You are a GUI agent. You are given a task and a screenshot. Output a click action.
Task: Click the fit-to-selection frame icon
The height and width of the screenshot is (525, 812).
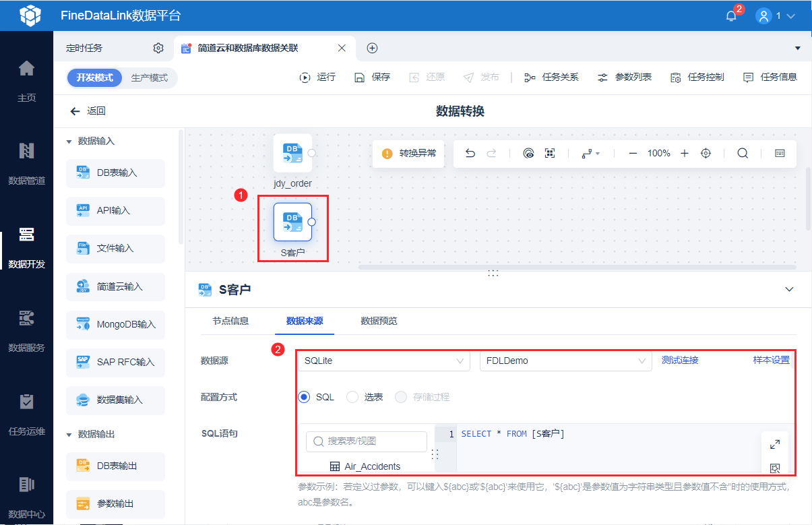(550, 154)
